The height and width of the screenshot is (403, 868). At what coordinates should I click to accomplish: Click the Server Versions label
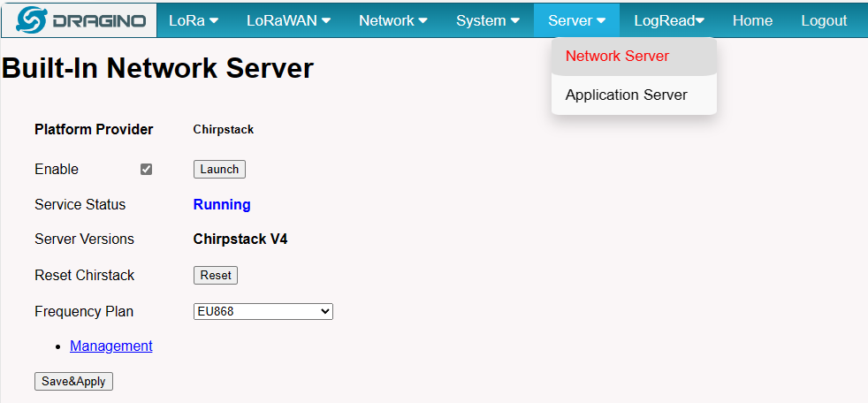click(x=84, y=240)
